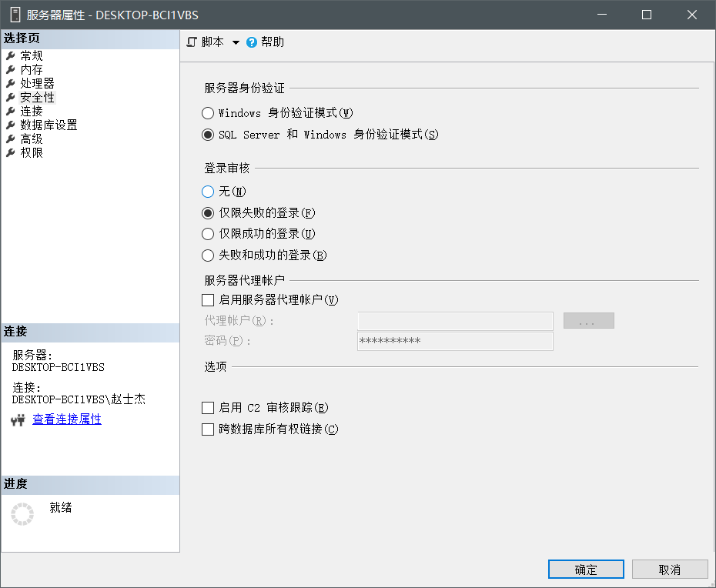The width and height of the screenshot is (716, 588).
Task: Click the 确定 button
Action: click(586, 570)
